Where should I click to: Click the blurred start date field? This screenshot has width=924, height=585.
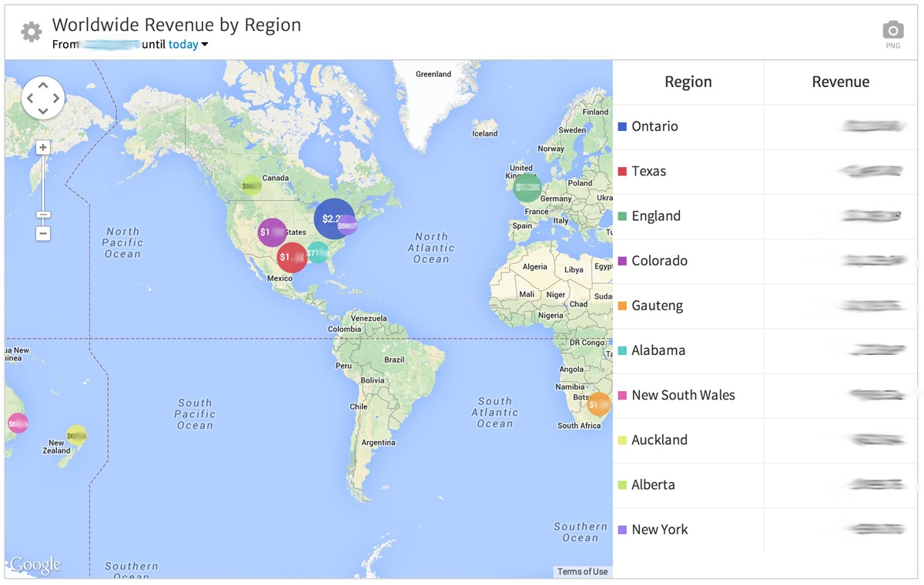pos(110,45)
